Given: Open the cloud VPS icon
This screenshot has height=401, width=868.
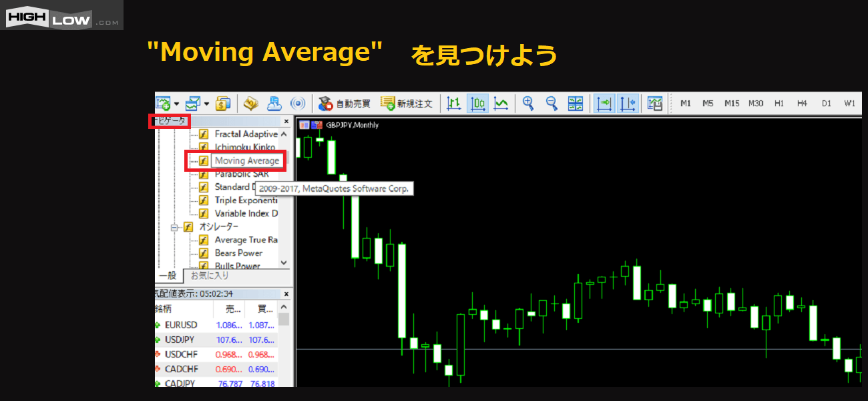Looking at the screenshot, I should (x=274, y=104).
